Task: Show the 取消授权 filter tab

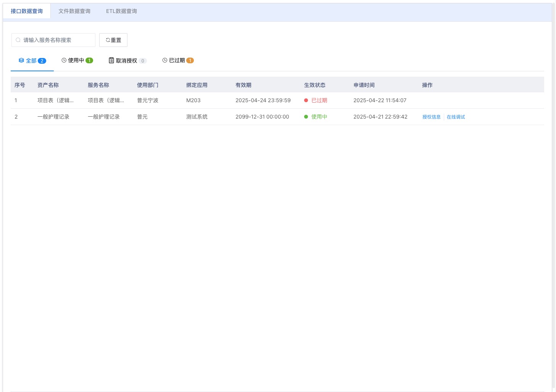Action: coord(127,61)
